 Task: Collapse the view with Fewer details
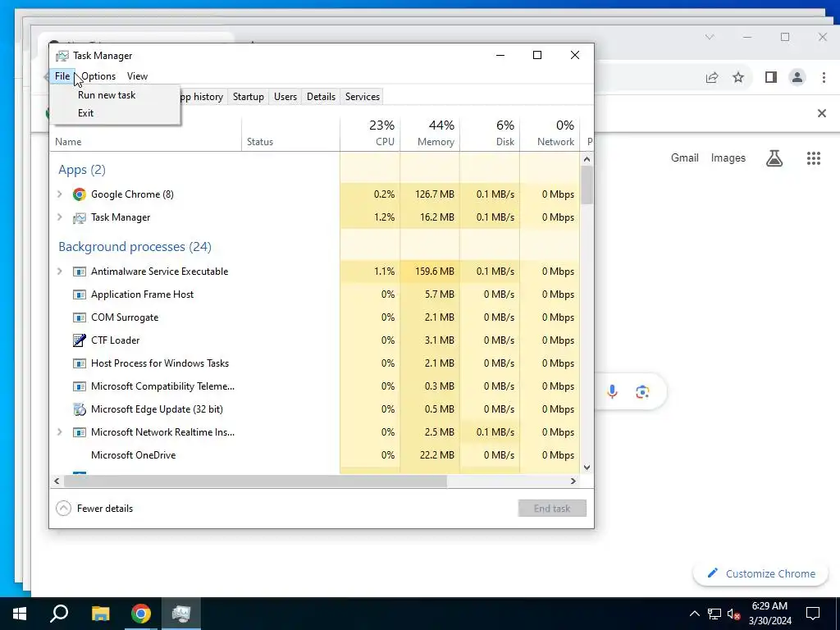[x=94, y=509]
